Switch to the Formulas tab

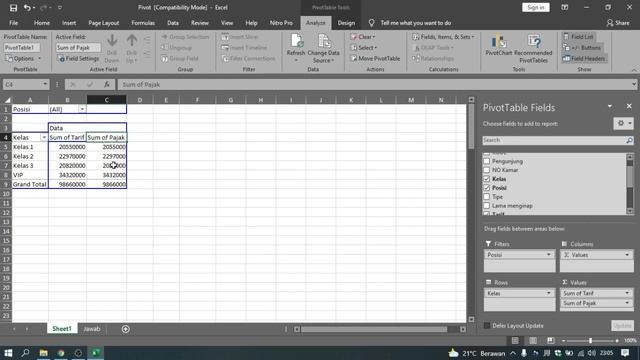(x=143, y=23)
